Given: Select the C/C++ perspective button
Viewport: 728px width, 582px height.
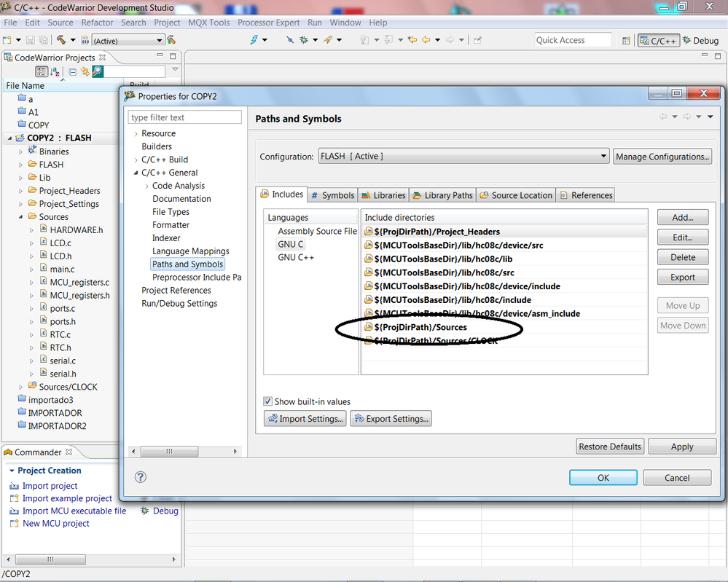Looking at the screenshot, I should [658, 40].
